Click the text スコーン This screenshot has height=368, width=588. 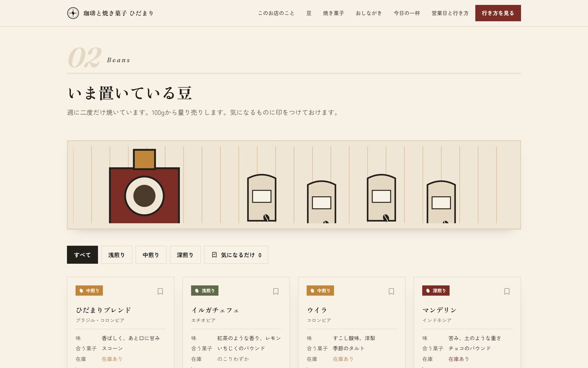click(112, 348)
